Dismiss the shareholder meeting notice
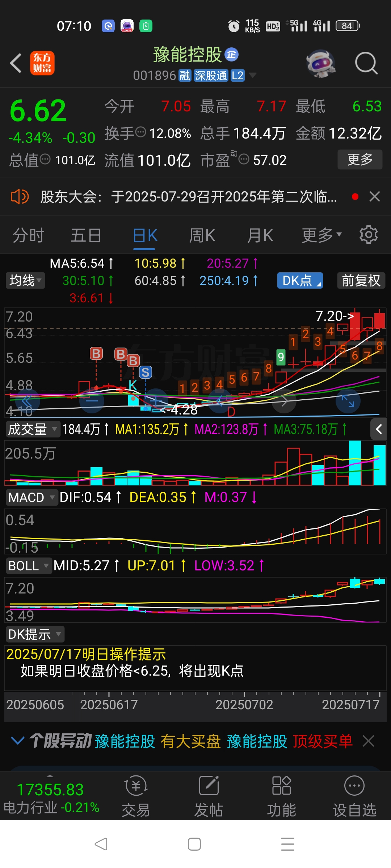This screenshot has width=391, height=868. pos(375,197)
